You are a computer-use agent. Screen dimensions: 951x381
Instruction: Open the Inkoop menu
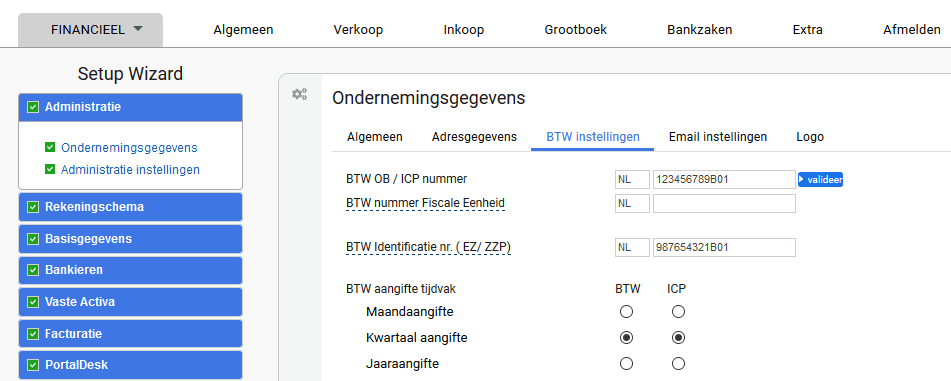tap(463, 30)
